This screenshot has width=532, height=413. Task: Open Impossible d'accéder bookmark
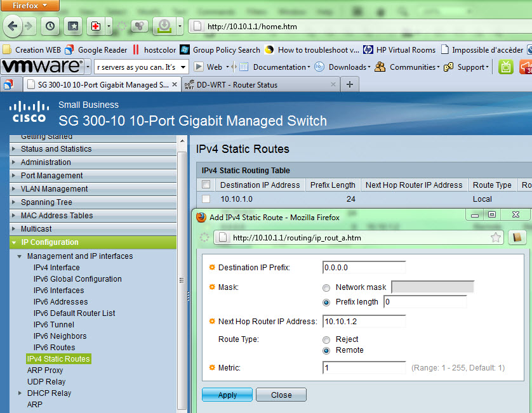pos(482,50)
